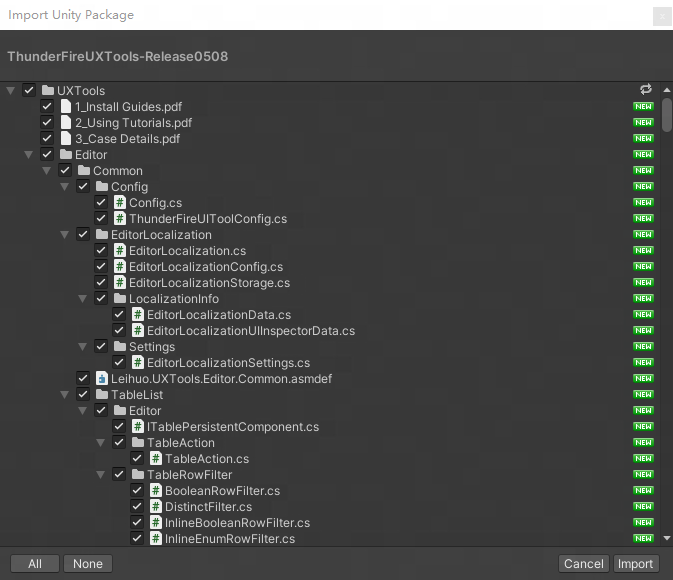Click the C# script icon for Config.cs

[120, 202]
